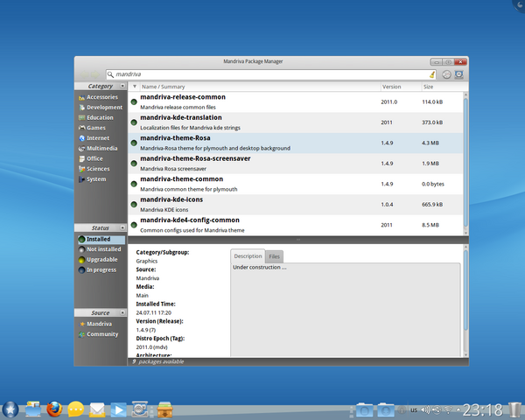
Task: Collapse the Category panel arrow
Action: (122, 87)
